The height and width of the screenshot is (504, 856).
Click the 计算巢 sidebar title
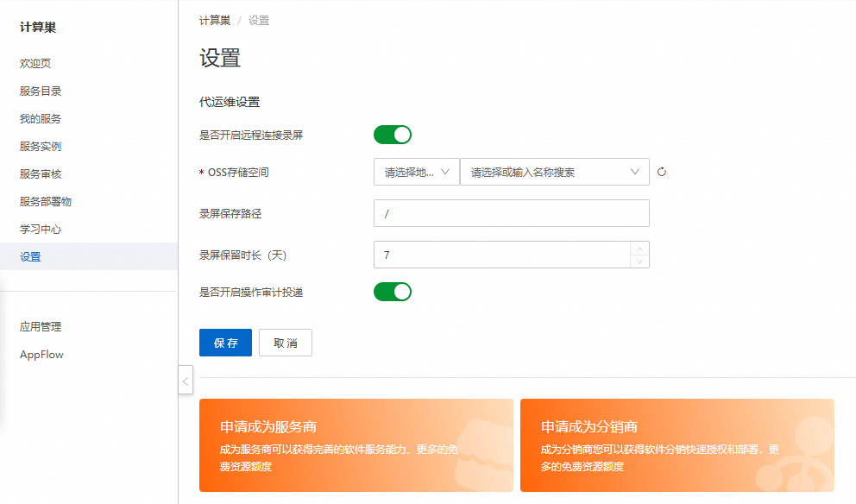point(38,28)
